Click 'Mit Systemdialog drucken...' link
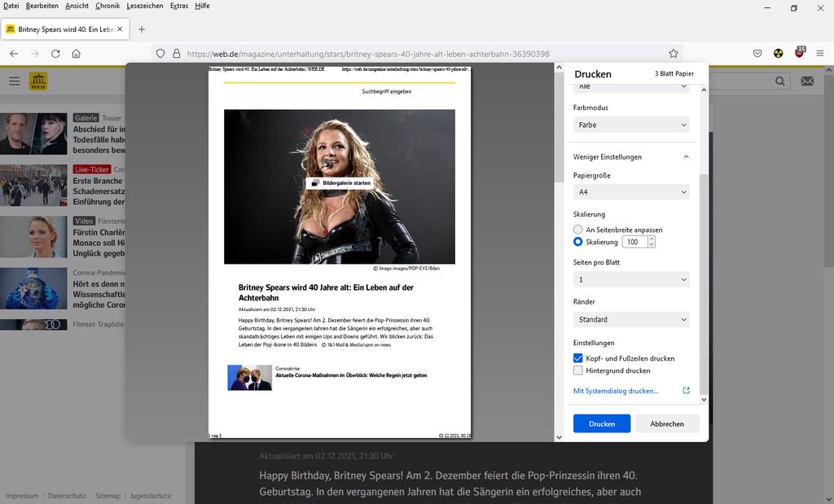Viewport: 834px width, 504px height. coord(616,391)
